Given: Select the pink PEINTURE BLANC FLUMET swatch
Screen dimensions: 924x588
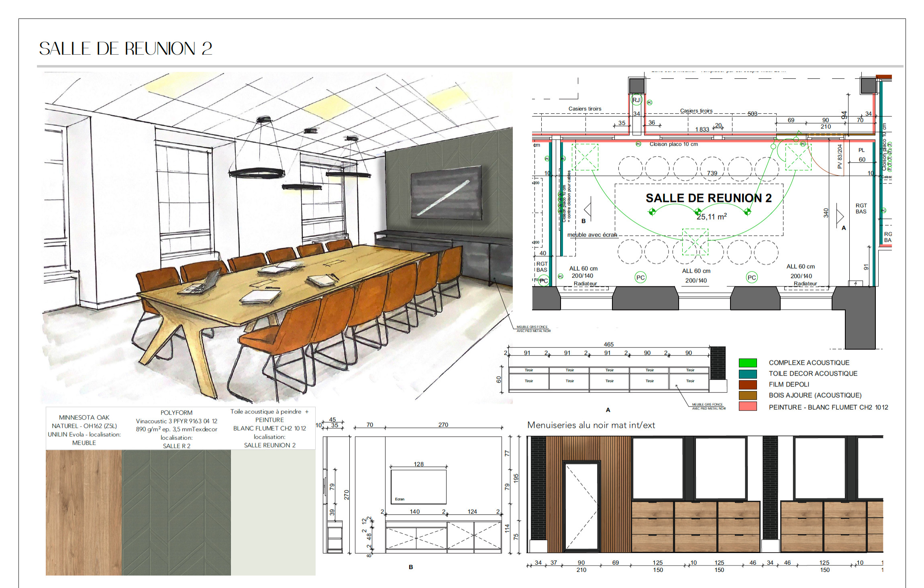Looking at the screenshot, I should click(x=748, y=406).
